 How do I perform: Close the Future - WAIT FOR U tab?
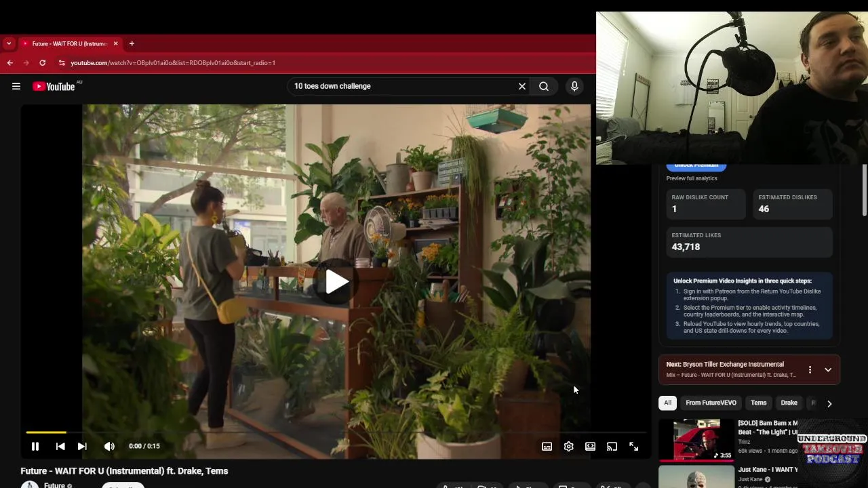click(115, 43)
